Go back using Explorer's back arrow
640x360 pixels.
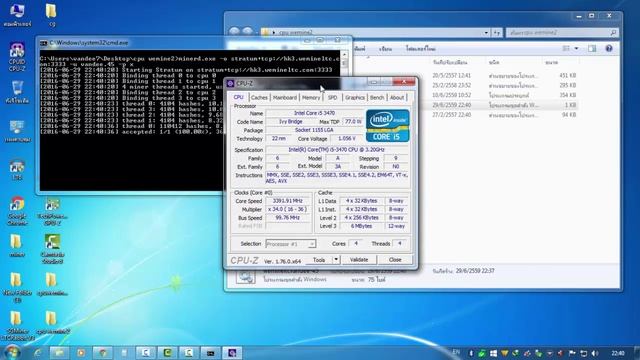234,32
